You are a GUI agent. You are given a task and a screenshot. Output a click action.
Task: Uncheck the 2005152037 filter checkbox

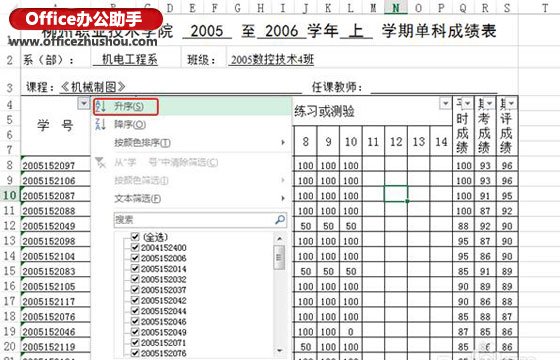coord(135,289)
